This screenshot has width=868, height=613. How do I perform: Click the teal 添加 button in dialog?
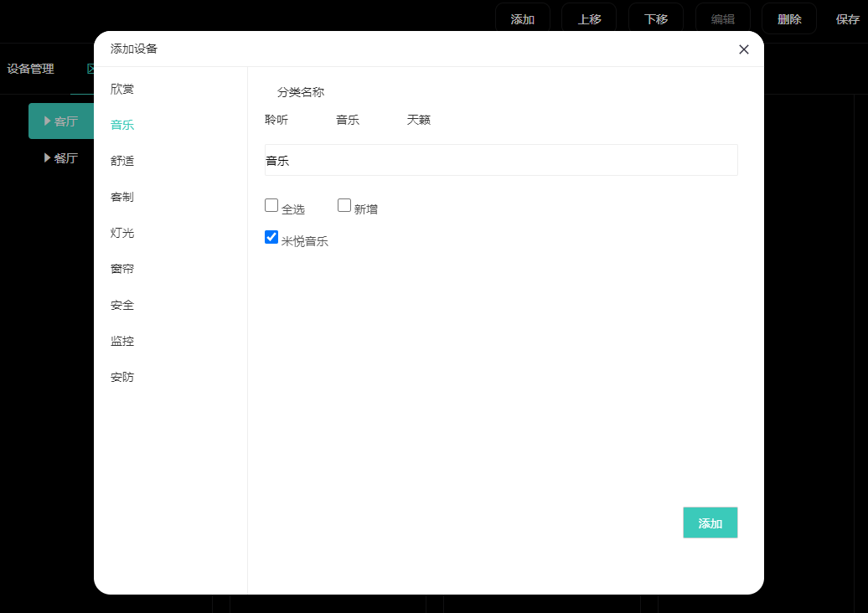(x=710, y=523)
